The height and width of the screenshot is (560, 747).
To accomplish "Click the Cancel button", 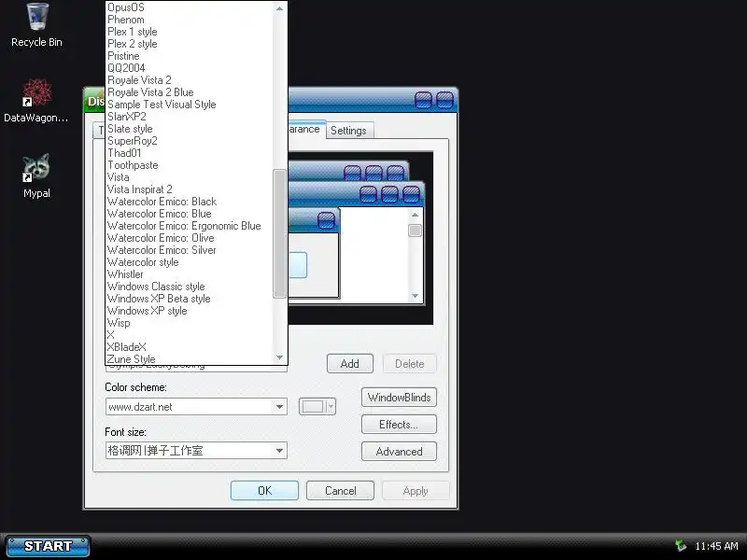I will pyautogui.click(x=340, y=491).
